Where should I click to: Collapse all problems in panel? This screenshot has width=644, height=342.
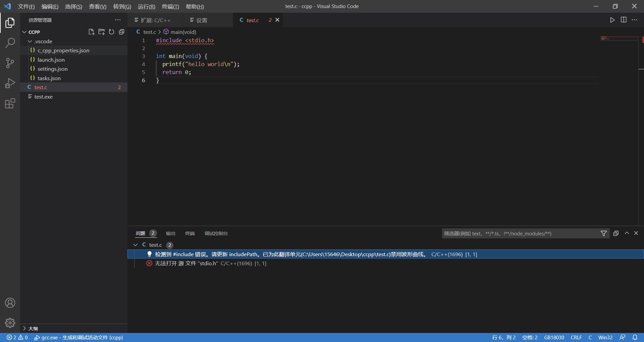(616, 233)
